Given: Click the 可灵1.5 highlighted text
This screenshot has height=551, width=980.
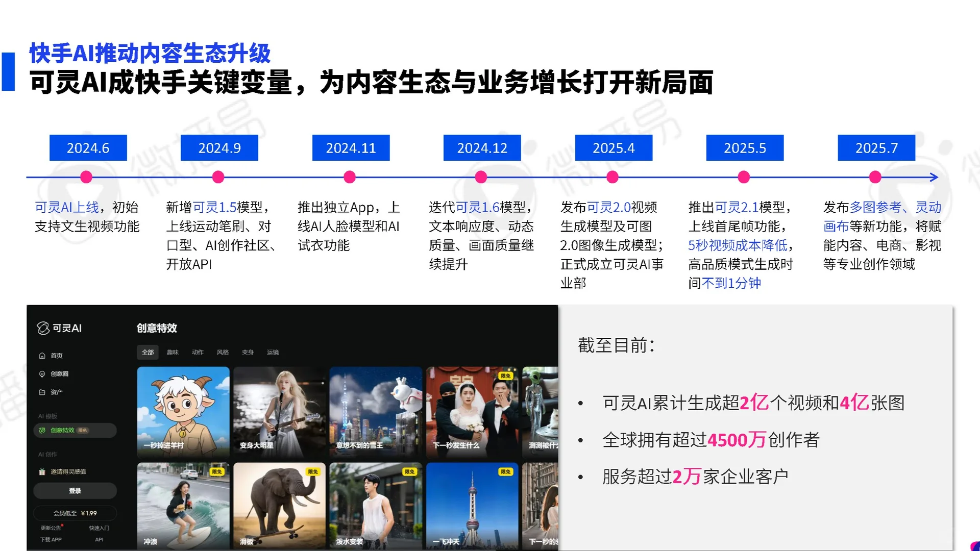Looking at the screenshot, I should [214, 208].
